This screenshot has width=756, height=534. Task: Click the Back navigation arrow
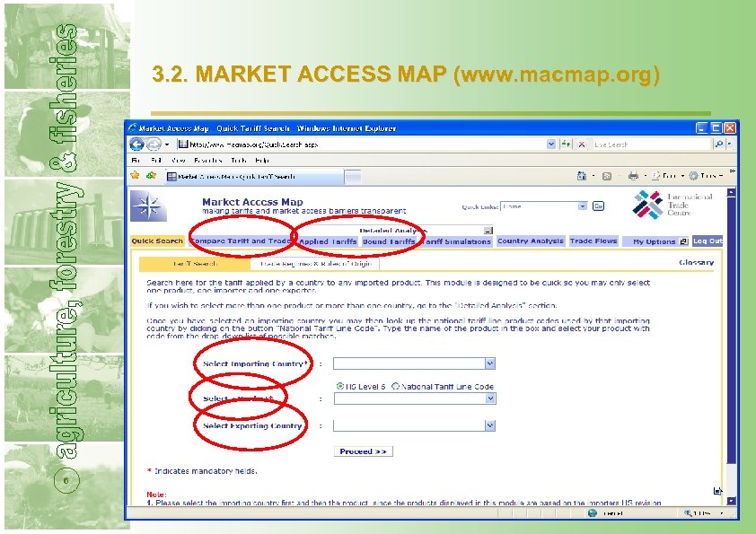click(136, 144)
